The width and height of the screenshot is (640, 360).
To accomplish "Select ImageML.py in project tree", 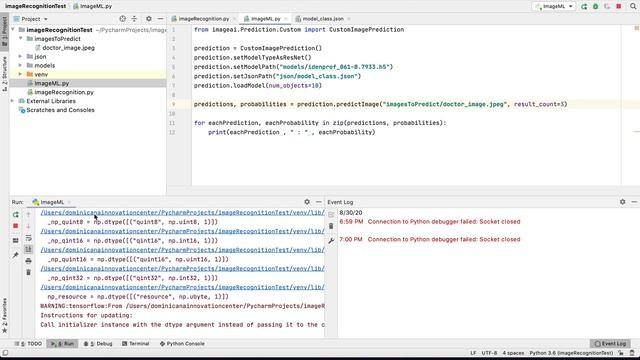I will tap(51, 83).
